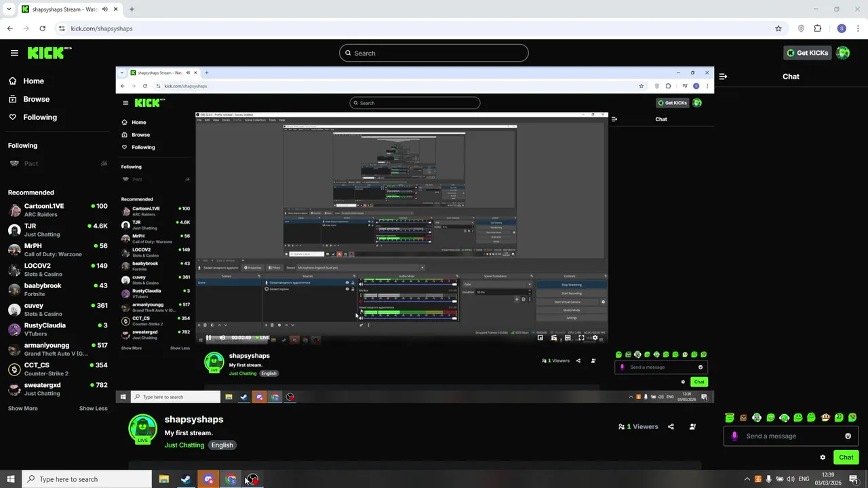Insert the red-capped mushroom emote

[825, 418]
